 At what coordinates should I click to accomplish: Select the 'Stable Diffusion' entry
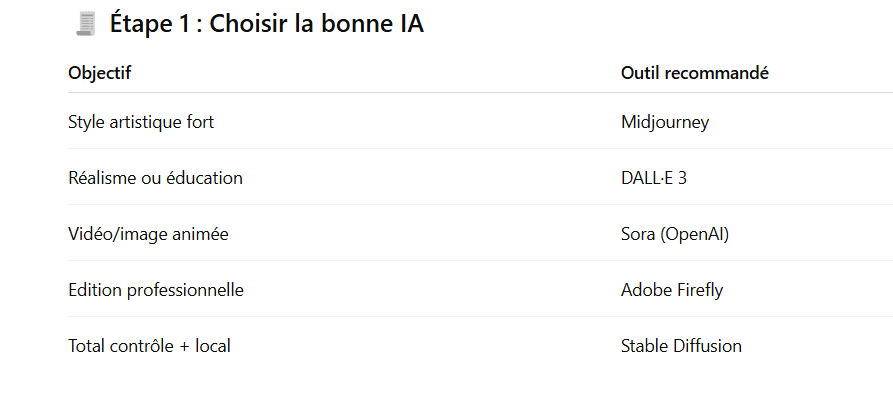pyautogui.click(x=681, y=346)
